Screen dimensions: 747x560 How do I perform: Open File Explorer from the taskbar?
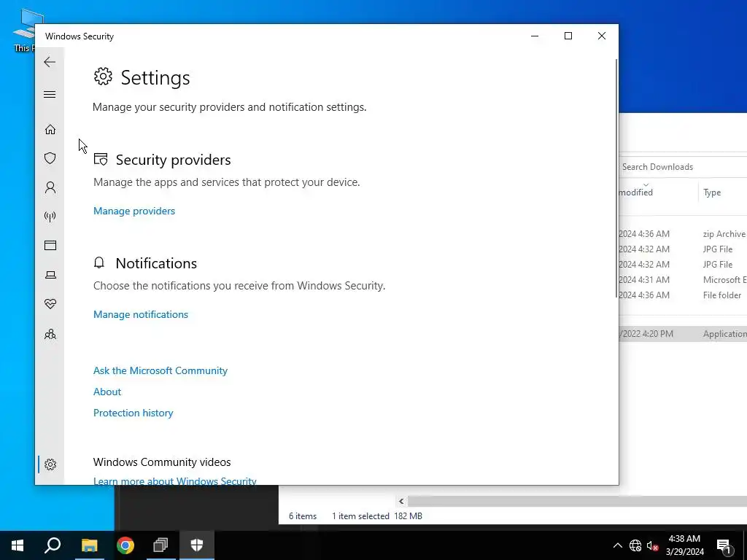tap(89, 545)
